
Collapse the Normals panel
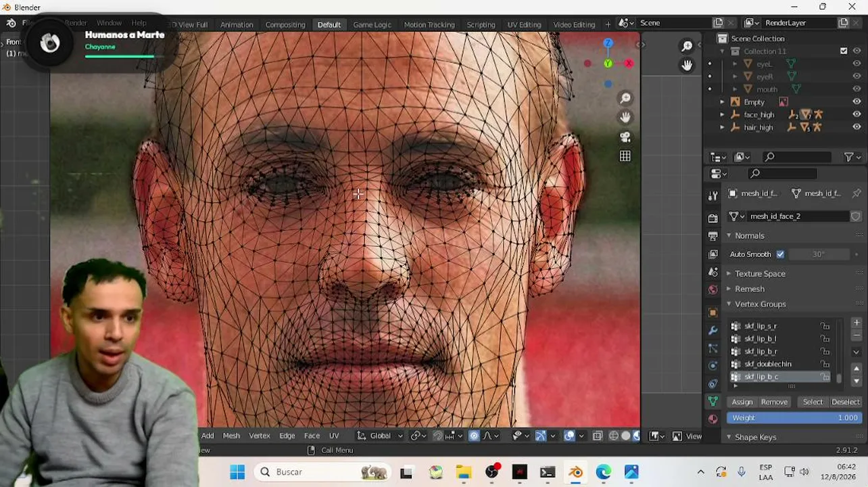[729, 236]
